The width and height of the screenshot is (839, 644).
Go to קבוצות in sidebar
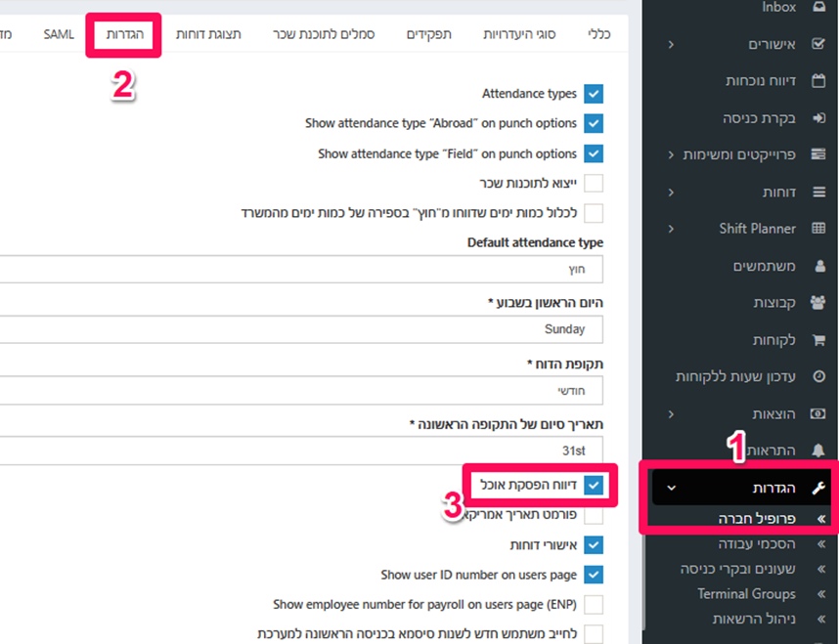coord(774,303)
